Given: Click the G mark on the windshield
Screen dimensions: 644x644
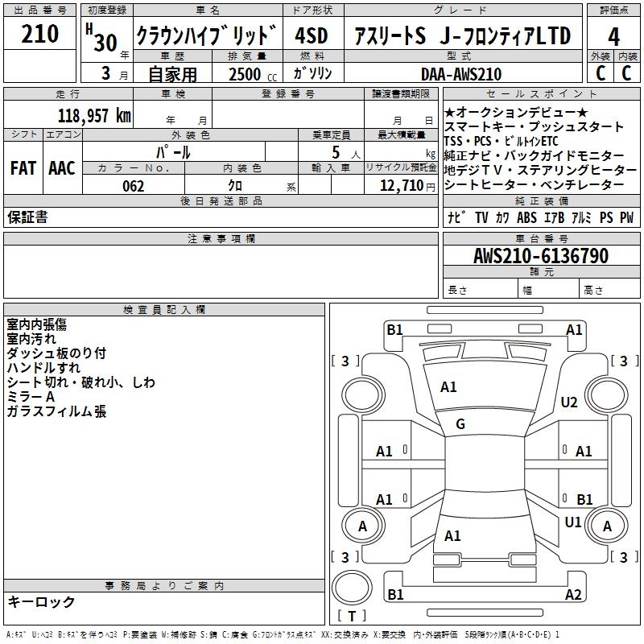Looking at the screenshot, I should [460, 424].
